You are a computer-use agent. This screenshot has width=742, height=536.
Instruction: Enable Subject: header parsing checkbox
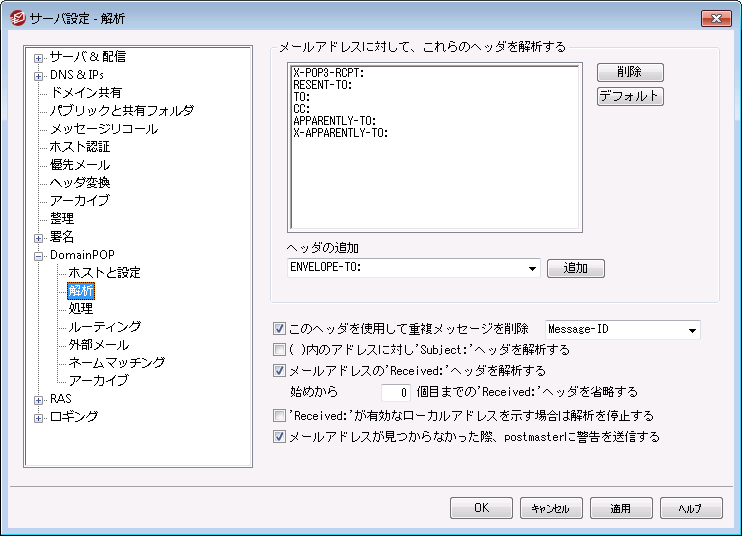click(280, 350)
